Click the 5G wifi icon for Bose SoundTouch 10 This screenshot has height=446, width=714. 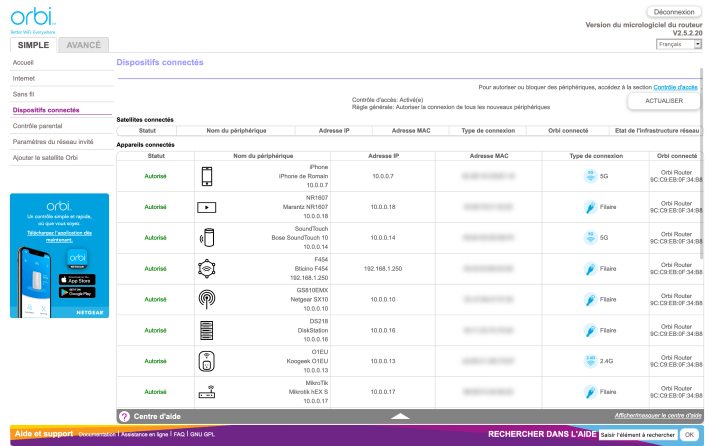pyautogui.click(x=590, y=238)
